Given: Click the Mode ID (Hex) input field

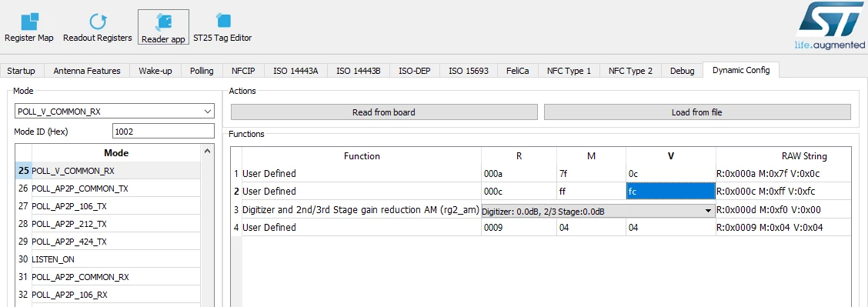Looking at the screenshot, I should 163,132.
